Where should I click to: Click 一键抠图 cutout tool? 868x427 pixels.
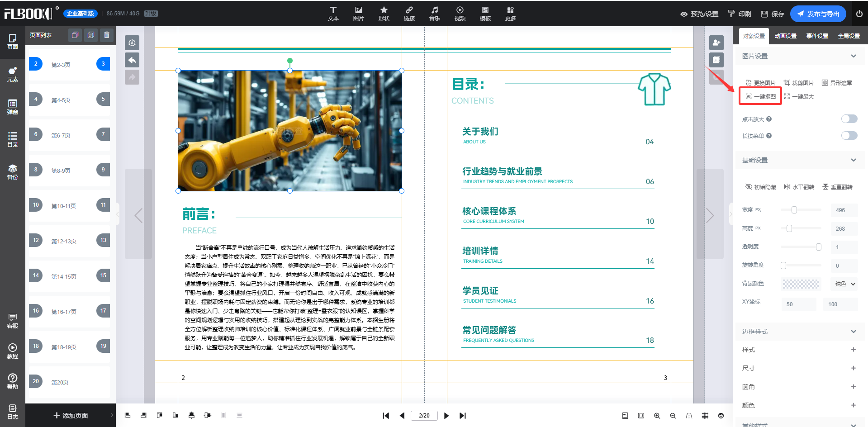click(760, 96)
